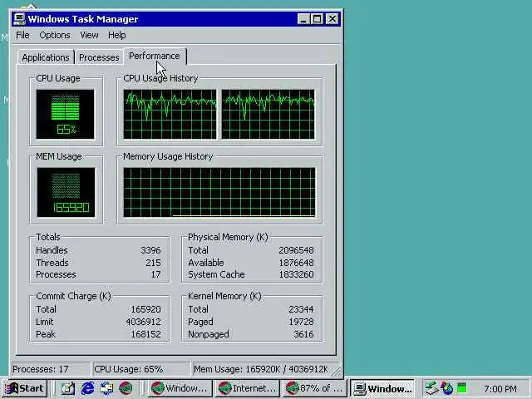Close the Windows Task Manager window
The image size is (532, 399).
332,18
